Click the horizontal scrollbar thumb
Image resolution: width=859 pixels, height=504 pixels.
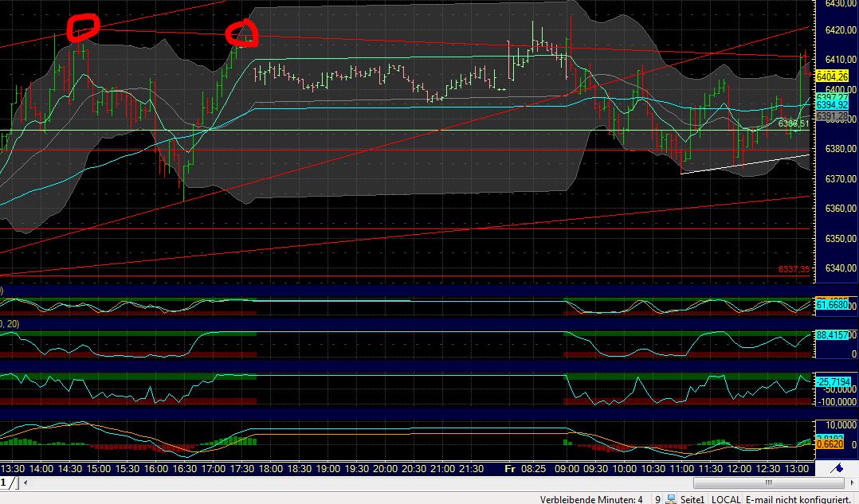[769, 483]
